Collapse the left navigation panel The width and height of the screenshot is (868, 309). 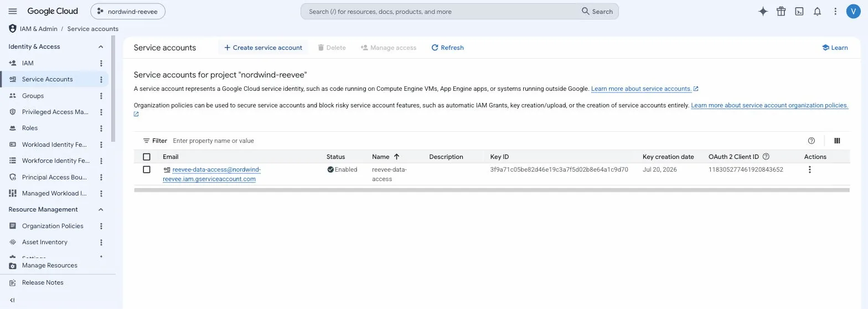[x=12, y=300]
